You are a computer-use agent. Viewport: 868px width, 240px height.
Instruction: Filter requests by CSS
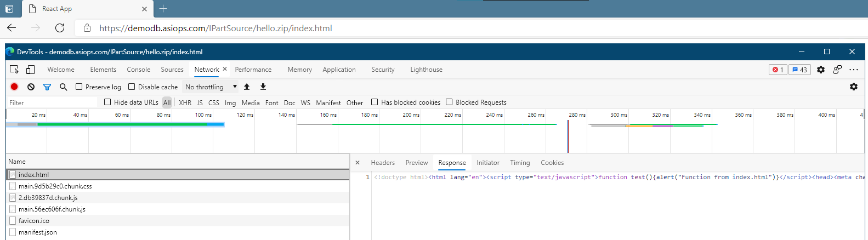point(214,102)
